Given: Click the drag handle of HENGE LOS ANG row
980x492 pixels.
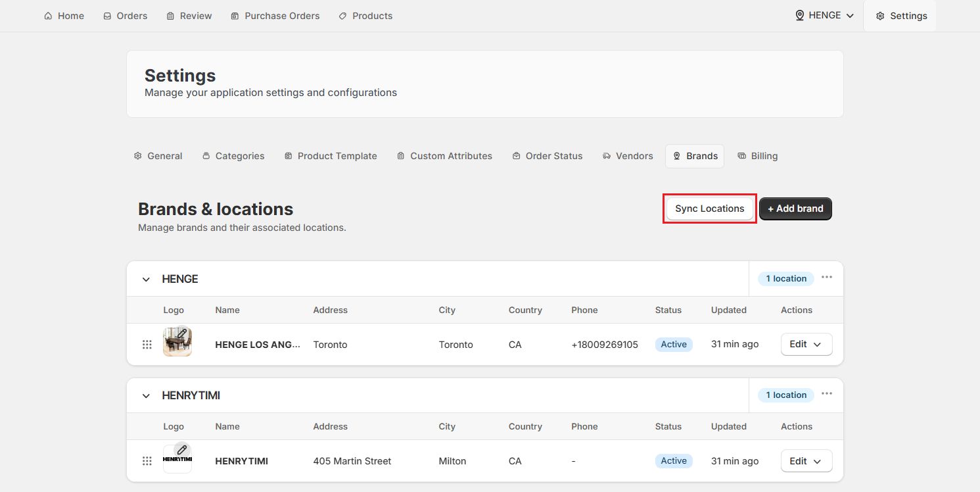Looking at the screenshot, I should point(147,345).
